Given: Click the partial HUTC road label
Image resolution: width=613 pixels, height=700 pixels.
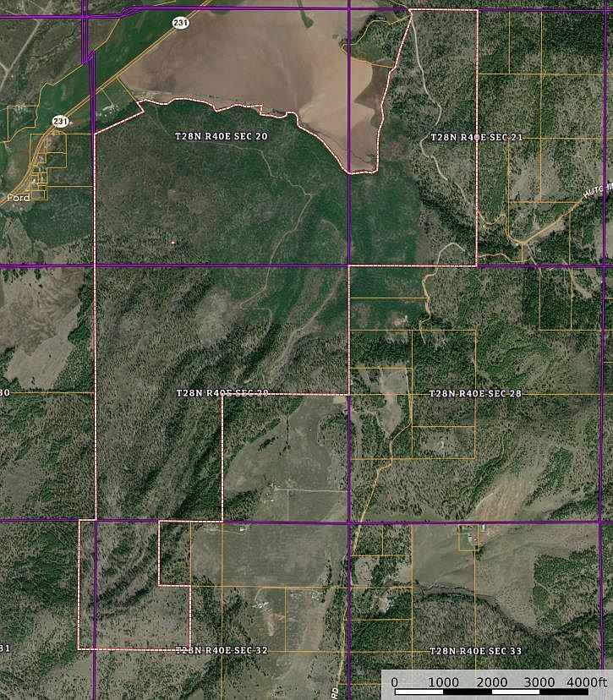Looking at the screenshot, I should point(599,190).
